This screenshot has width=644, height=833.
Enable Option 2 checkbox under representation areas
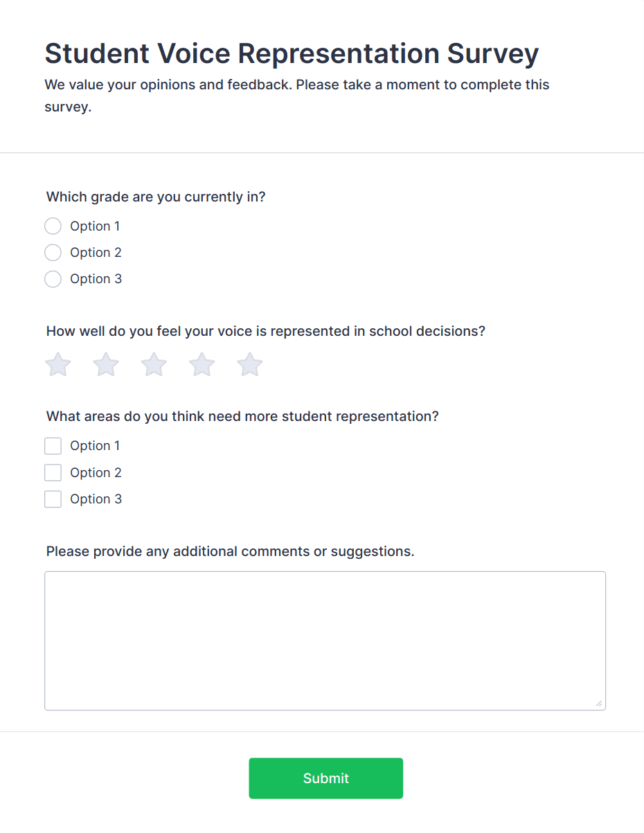(x=53, y=472)
